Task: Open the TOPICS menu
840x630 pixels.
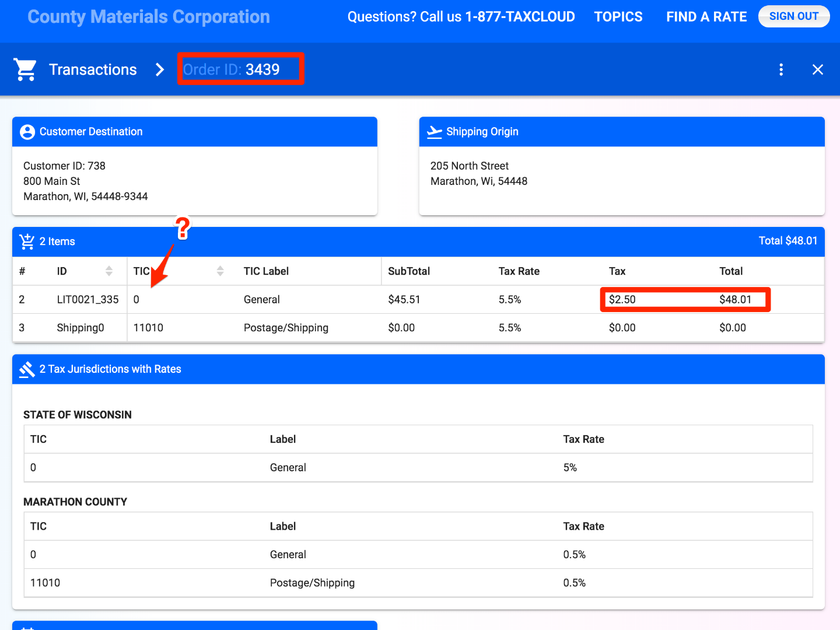Action: click(618, 17)
